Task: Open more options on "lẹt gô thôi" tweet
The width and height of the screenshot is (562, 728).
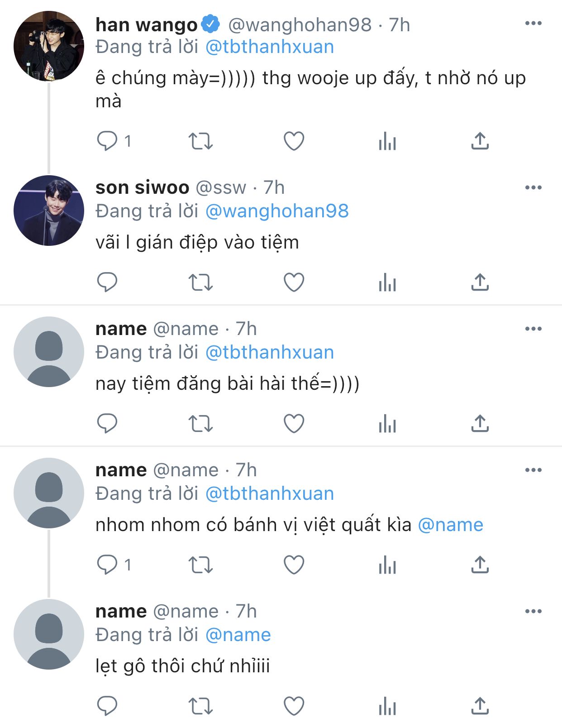Action: [x=533, y=611]
